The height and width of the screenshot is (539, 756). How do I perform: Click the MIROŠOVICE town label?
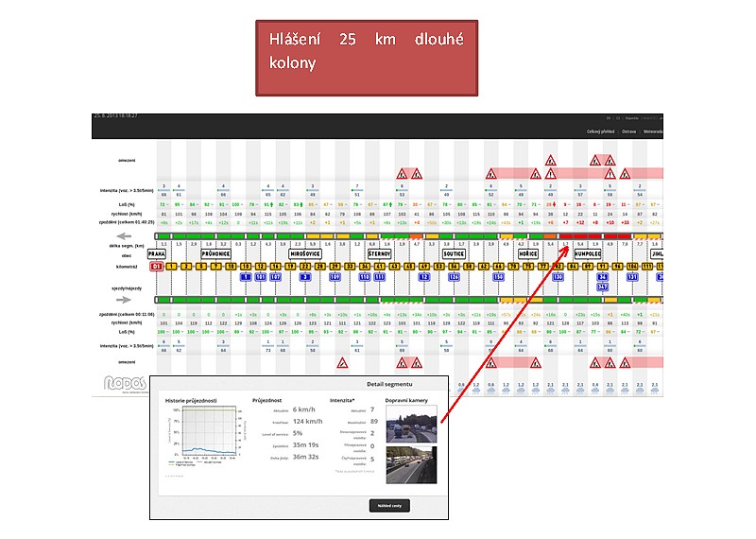click(305, 253)
